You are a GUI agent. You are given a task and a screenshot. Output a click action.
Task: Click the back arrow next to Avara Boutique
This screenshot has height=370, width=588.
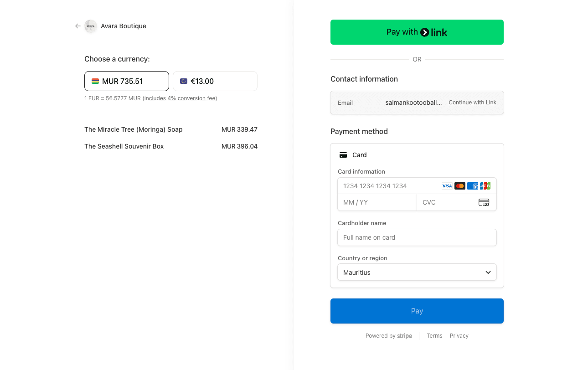click(x=78, y=26)
